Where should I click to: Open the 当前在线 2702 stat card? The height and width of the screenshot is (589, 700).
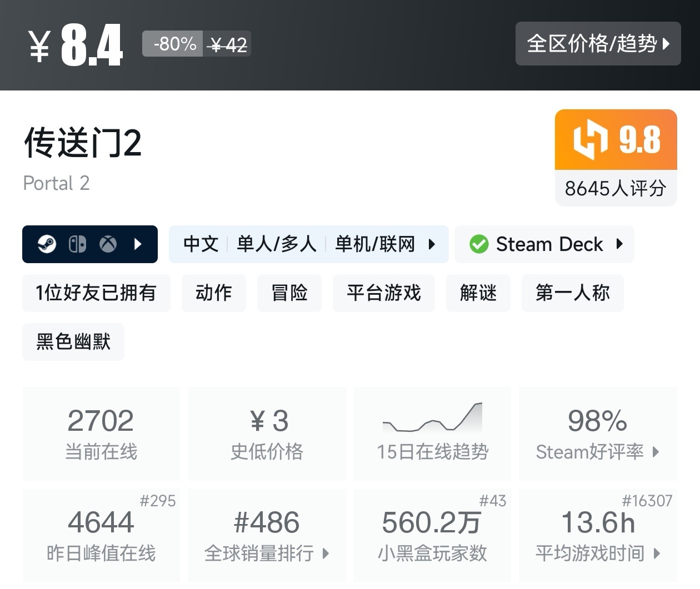[101, 434]
